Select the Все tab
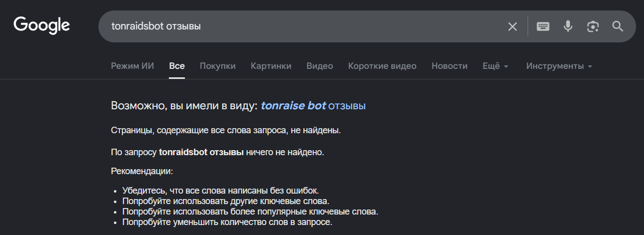 tap(177, 66)
